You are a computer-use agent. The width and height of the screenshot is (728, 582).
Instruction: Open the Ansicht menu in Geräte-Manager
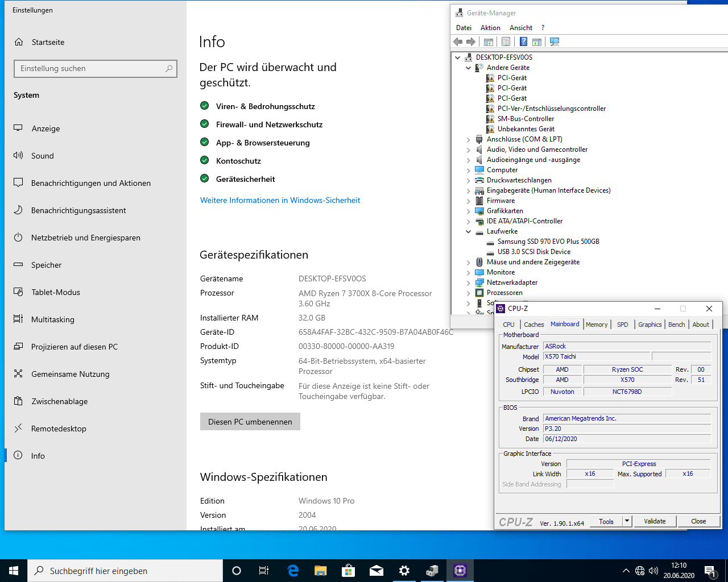tap(521, 28)
